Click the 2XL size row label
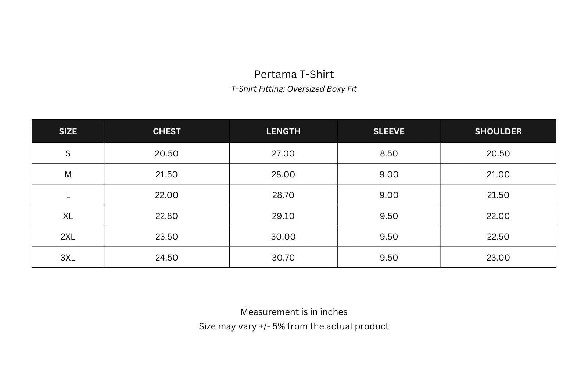 click(x=68, y=237)
